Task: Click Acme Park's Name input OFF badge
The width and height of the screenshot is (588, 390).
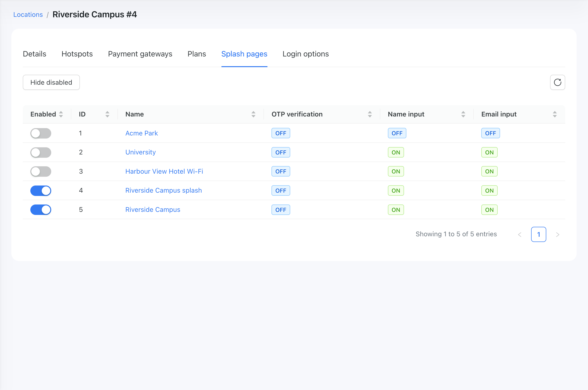Action: pos(397,133)
